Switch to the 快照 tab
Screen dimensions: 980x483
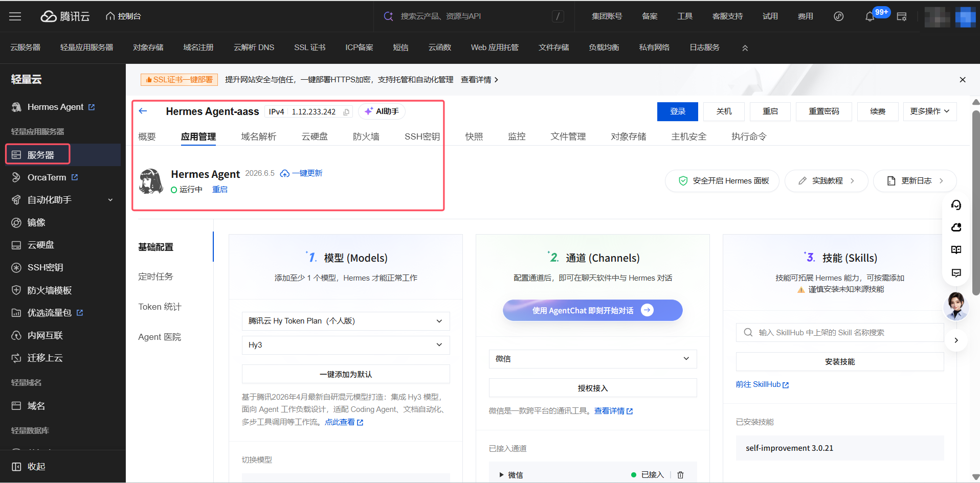pos(474,136)
